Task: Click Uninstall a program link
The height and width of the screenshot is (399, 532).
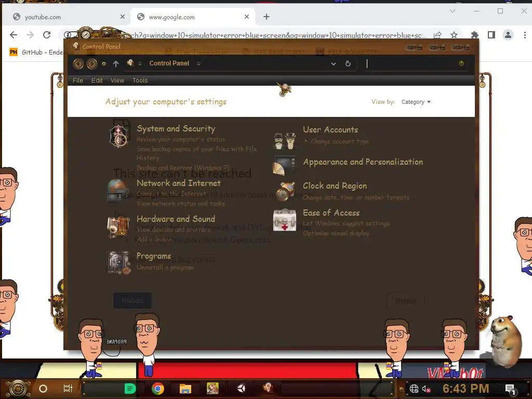Action: tap(165, 268)
